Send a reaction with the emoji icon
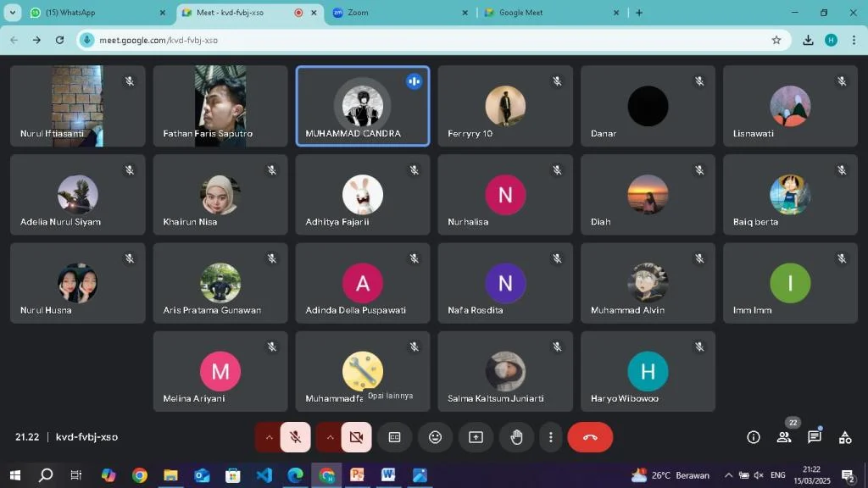Viewport: 868px width, 488px height. pyautogui.click(x=435, y=437)
